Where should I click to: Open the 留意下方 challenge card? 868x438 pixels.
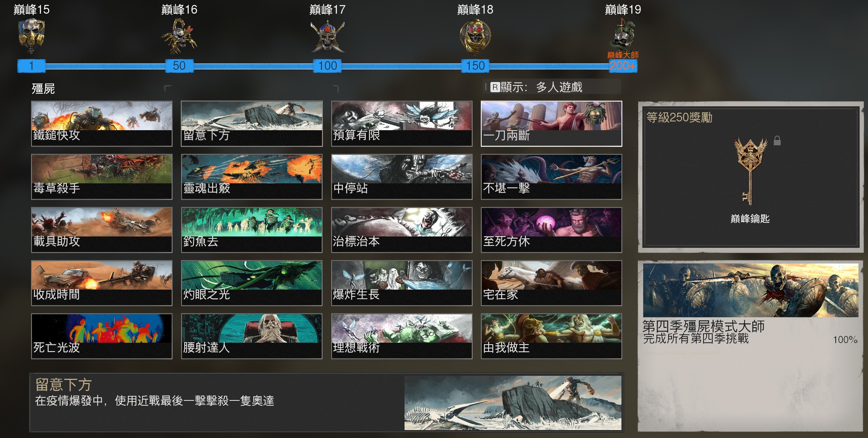pos(252,123)
